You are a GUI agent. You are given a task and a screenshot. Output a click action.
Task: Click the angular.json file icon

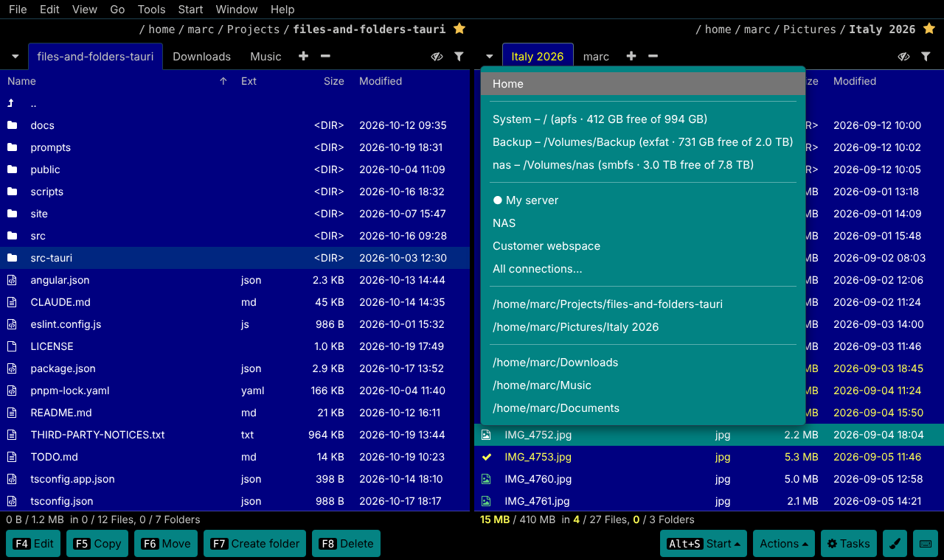[x=12, y=280]
